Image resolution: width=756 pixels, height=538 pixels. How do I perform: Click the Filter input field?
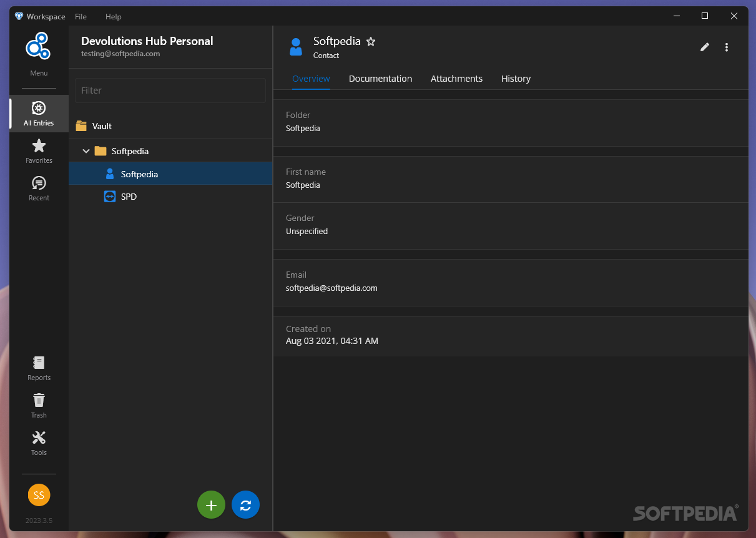coord(170,90)
